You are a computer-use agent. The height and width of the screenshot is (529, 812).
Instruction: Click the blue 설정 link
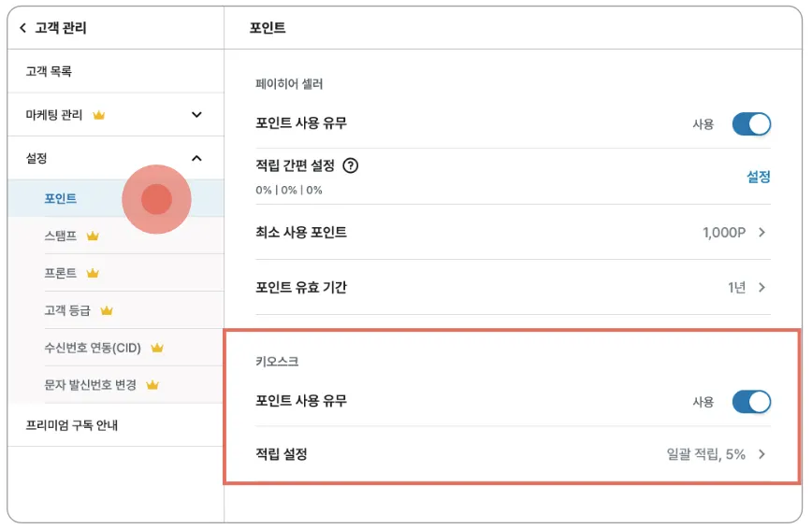click(758, 177)
